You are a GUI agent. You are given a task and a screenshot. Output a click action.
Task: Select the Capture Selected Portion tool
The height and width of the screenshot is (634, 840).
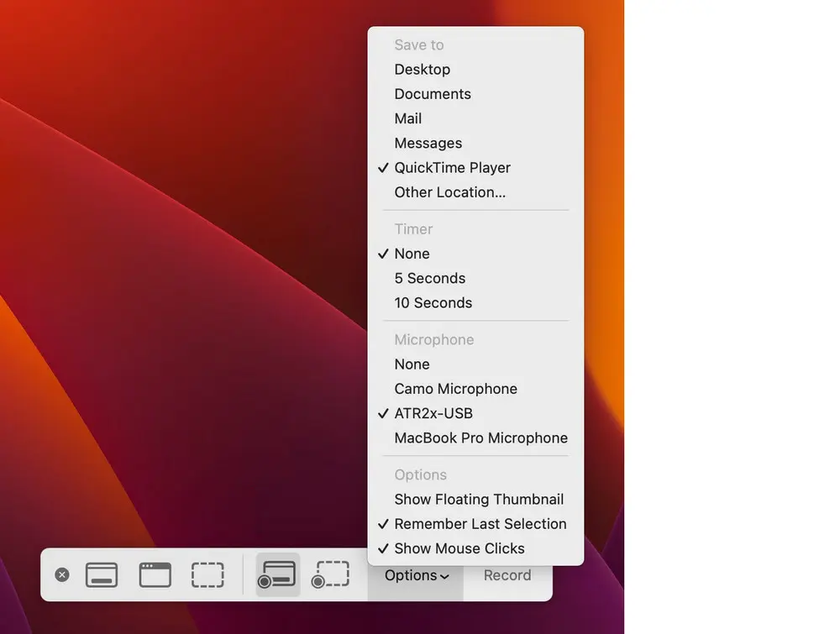point(207,574)
